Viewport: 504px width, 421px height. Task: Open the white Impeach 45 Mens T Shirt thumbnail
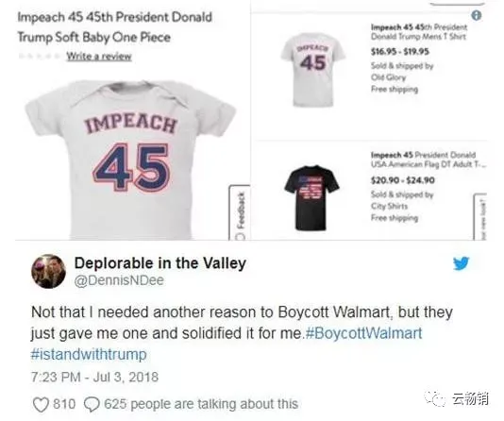point(313,70)
